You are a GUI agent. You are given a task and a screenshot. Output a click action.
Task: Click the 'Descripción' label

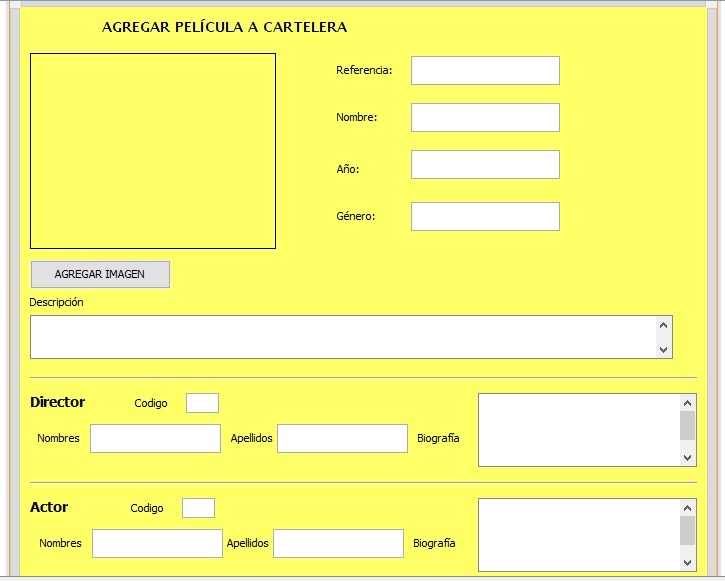pos(56,302)
